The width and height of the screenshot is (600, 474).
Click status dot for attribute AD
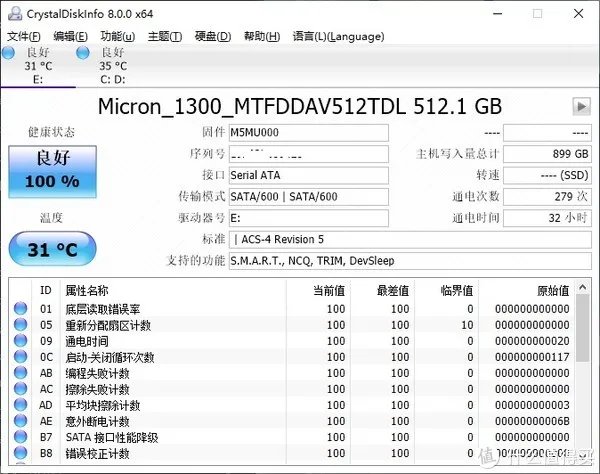tap(20, 405)
